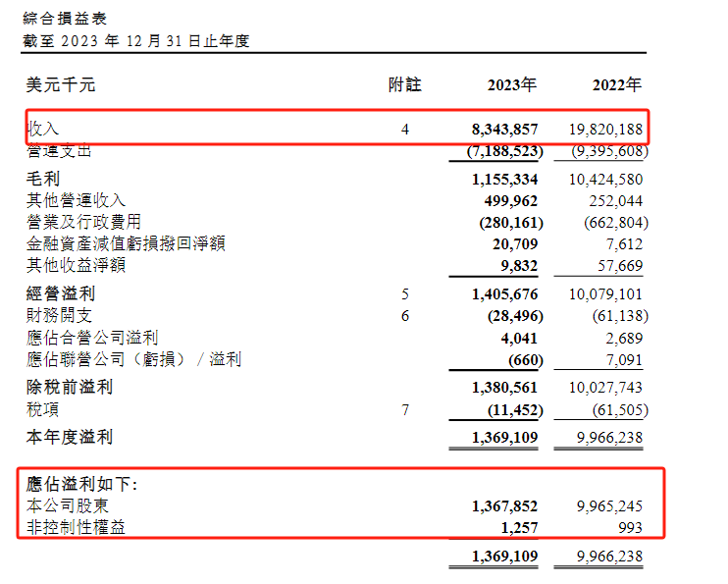
Task: Click the value (7,188,523)
Action: pyautogui.click(x=504, y=151)
